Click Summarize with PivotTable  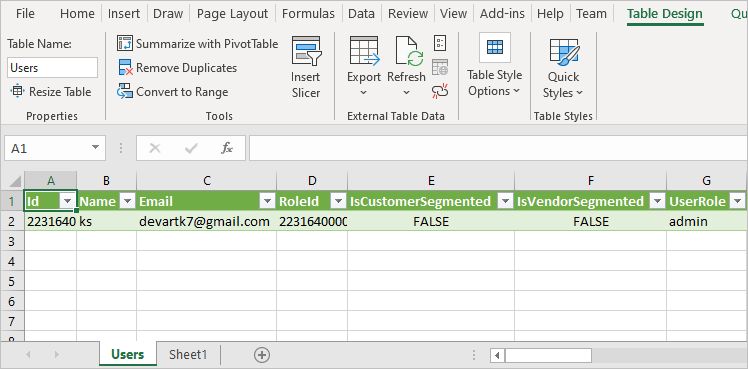197,44
